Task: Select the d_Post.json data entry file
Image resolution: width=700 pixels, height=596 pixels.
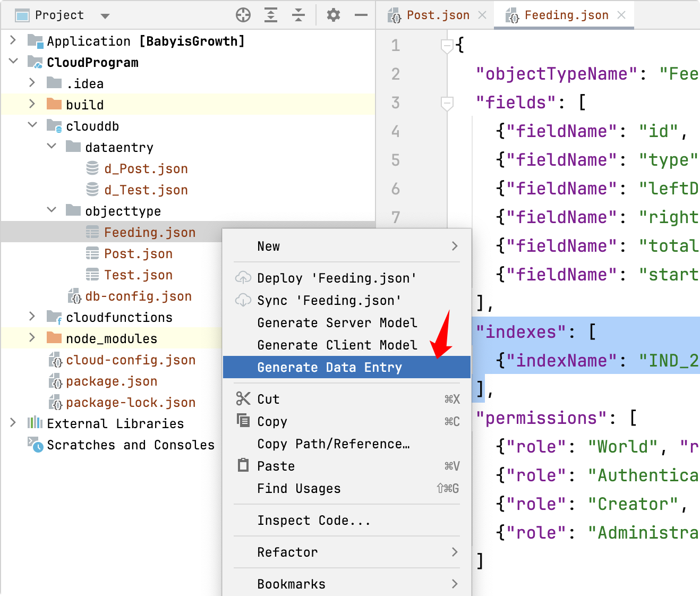Action: [146, 169]
